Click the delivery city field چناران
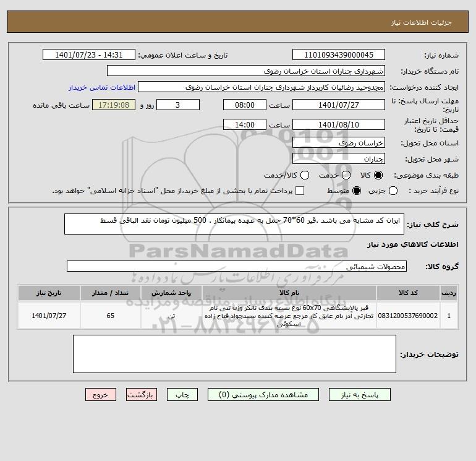Viewport: 476px width, 461px height. coord(339,158)
